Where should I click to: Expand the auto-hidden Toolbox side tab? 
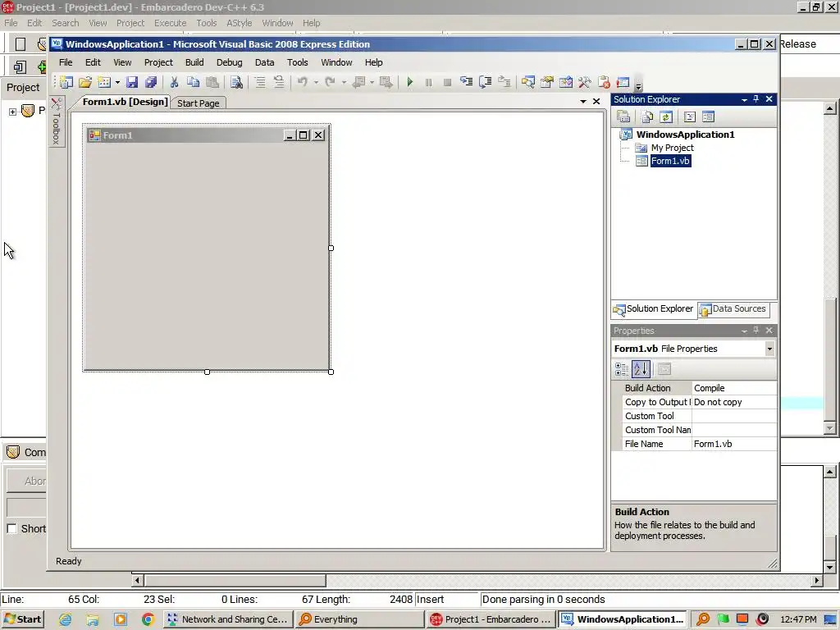coord(57,121)
